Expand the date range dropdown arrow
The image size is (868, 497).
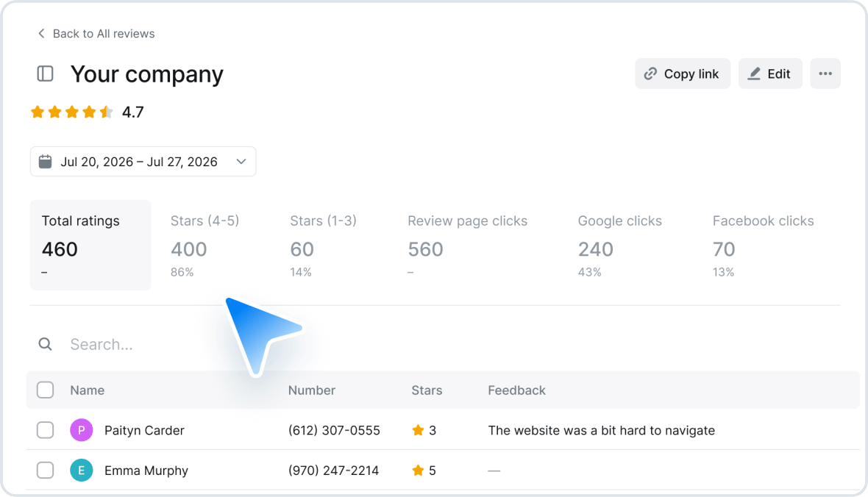241,162
